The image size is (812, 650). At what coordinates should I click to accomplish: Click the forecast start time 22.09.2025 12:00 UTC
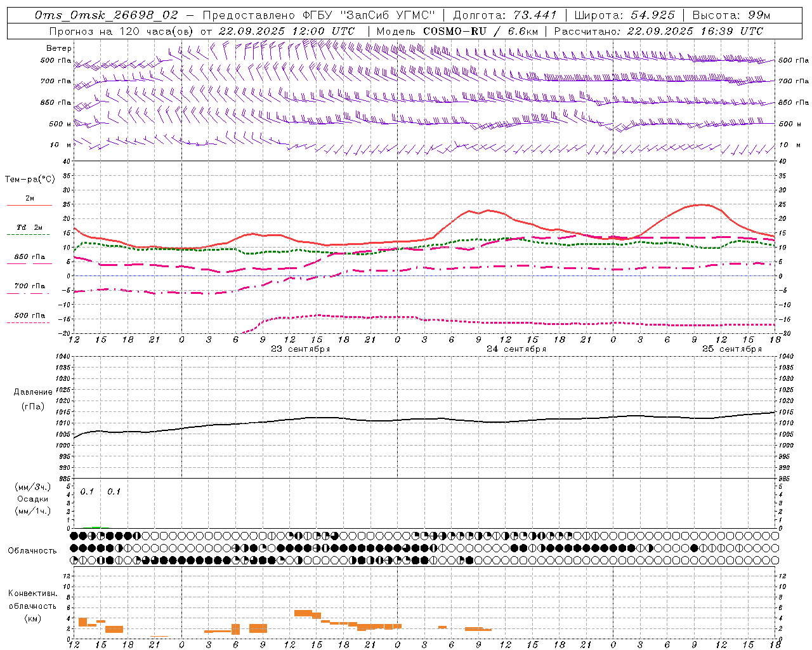click(x=286, y=31)
